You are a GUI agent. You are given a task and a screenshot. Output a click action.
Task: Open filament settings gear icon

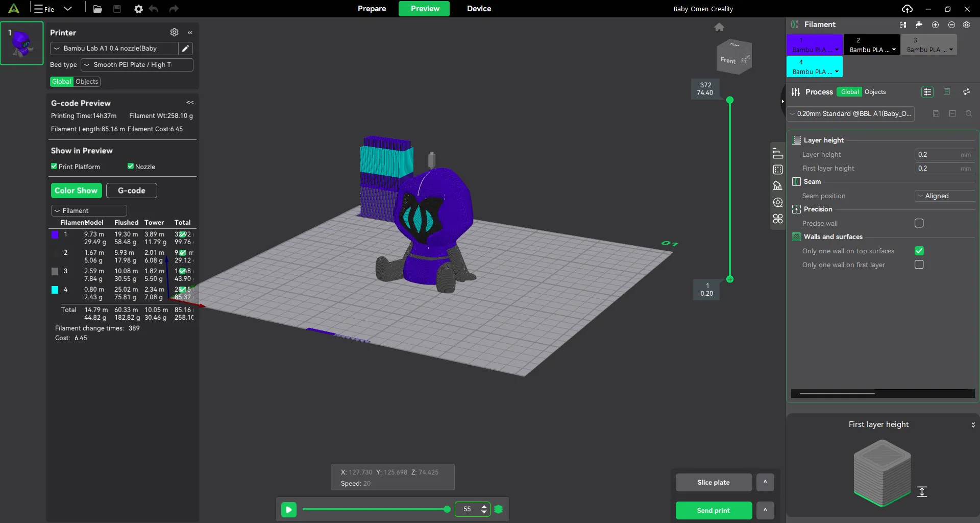point(967,25)
